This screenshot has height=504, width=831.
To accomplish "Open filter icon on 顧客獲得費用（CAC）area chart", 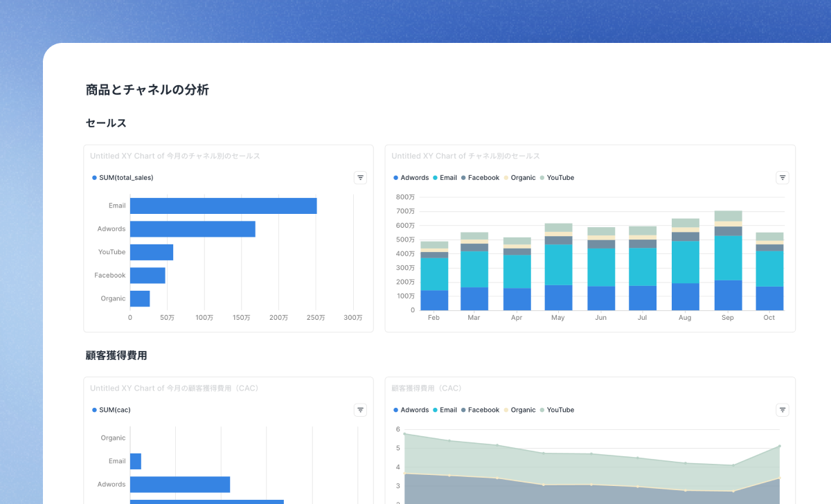I will [x=783, y=410].
